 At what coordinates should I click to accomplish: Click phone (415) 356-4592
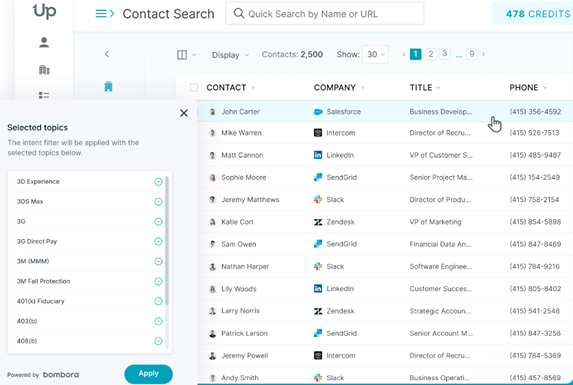tap(535, 112)
